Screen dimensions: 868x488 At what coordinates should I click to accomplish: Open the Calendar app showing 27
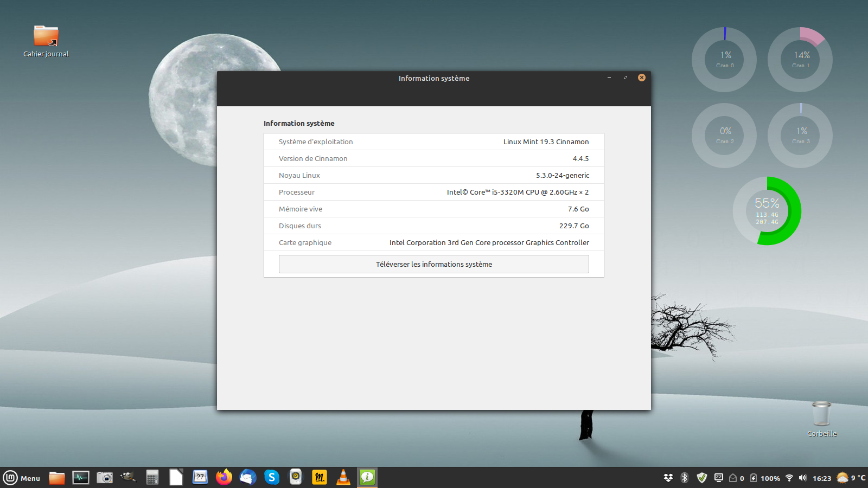coord(200,478)
